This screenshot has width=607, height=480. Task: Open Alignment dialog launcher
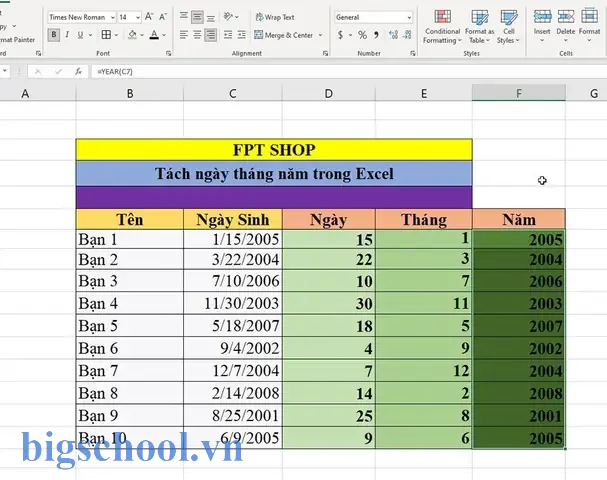tap(325, 53)
